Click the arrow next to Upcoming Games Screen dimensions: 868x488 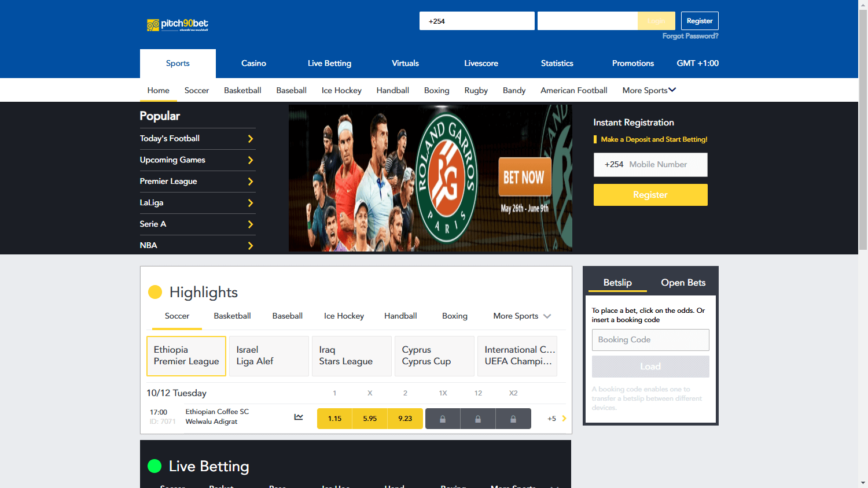pos(251,160)
